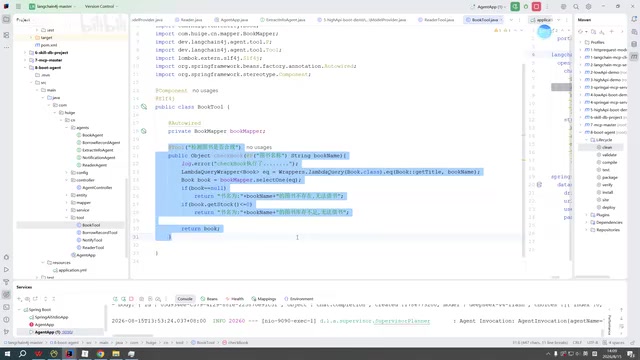Click the gutter icon beside class BookTool line

(144, 107)
